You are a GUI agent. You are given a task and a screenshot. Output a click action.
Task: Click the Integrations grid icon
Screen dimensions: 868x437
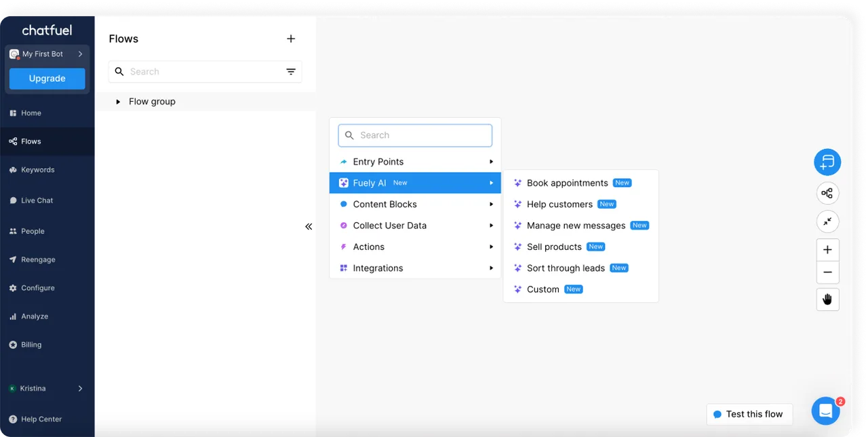344,268
